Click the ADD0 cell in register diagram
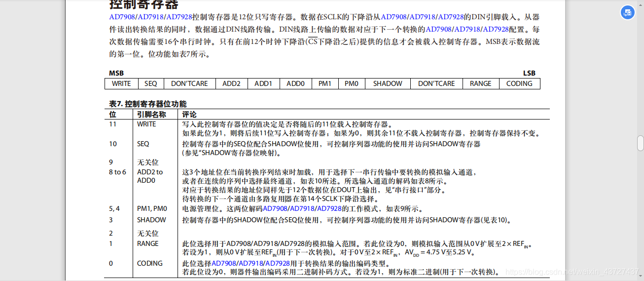The image size is (644, 281). (x=295, y=83)
